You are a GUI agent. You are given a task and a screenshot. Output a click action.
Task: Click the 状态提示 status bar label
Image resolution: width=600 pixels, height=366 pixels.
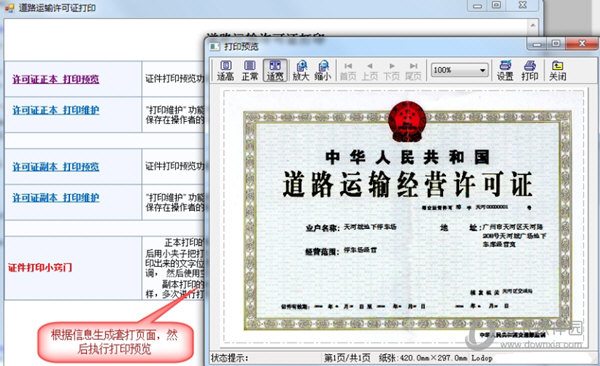[230, 358]
